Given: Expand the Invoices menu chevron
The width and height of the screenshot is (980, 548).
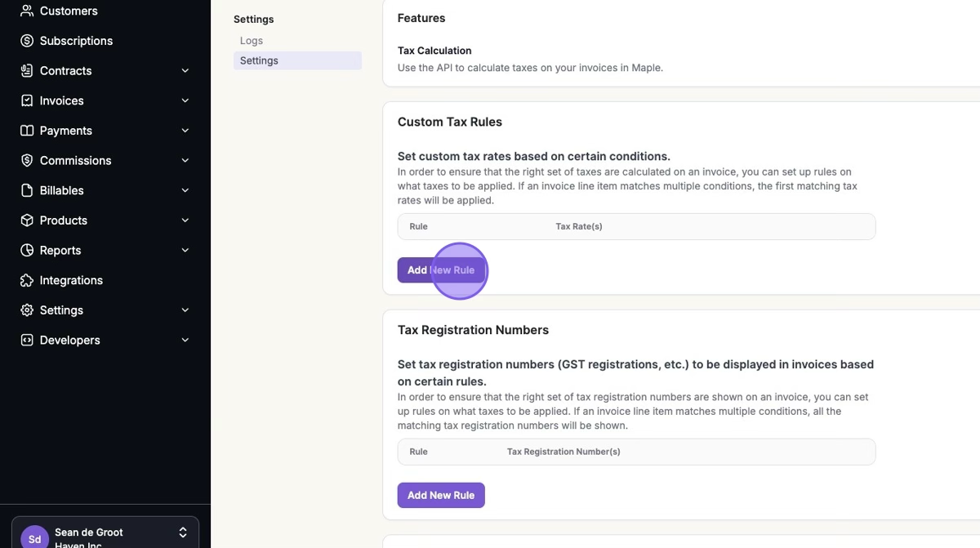Looking at the screenshot, I should 185,100.
